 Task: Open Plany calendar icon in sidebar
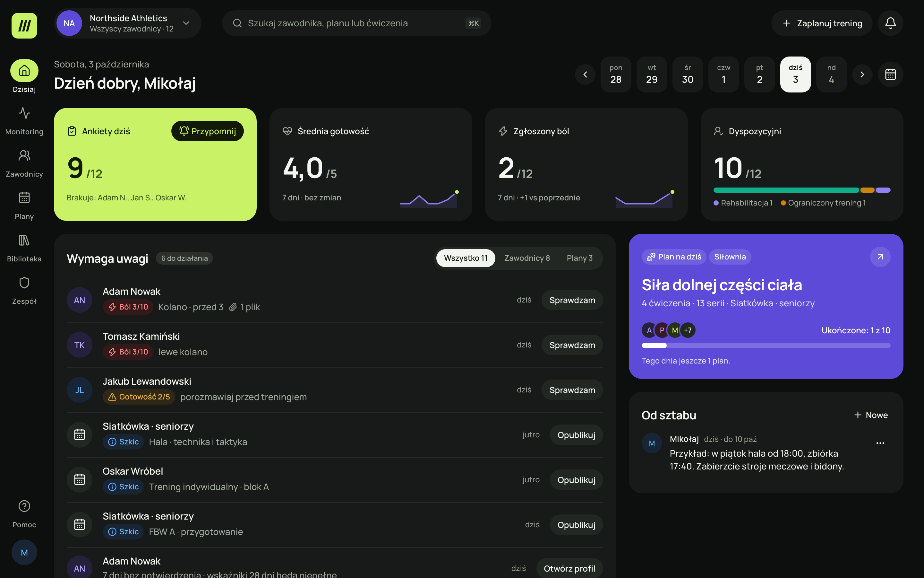(24, 198)
